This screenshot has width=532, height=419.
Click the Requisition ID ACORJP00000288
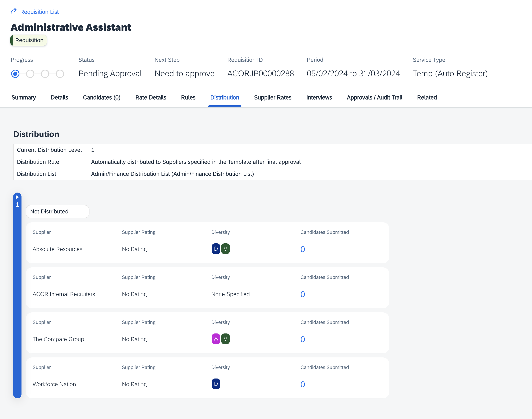tap(261, 74)
